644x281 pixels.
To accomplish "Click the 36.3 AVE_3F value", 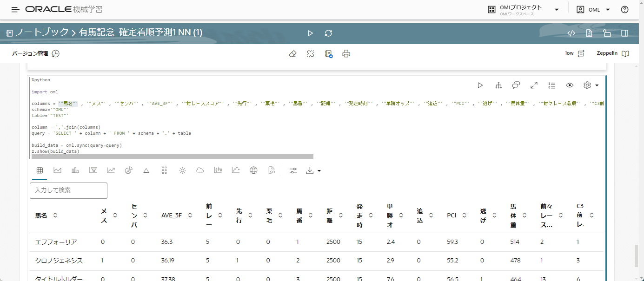I will tap(167, 242).
